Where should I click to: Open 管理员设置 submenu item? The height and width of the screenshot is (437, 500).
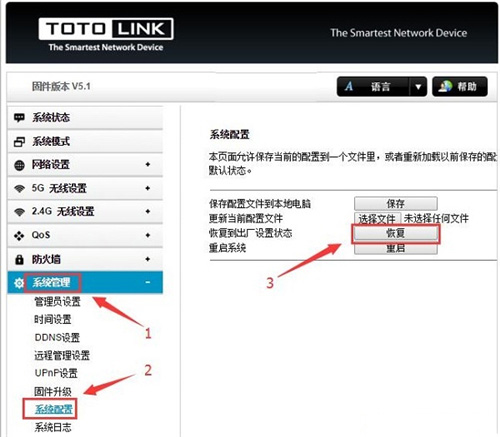point(57,302)
